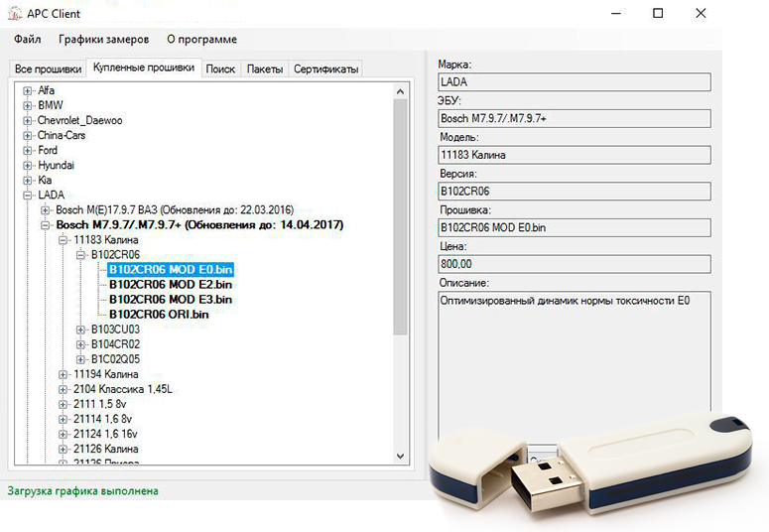Switch to the Поиск tab
Image resolution: width=769 pixels, height=532 pixels.
click(x=220, y=69)
